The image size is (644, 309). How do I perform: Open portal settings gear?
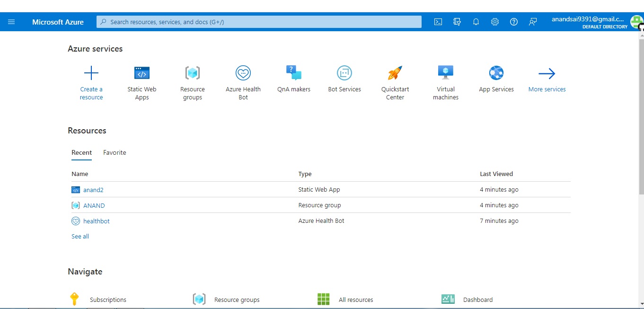click(x=495, y=21)
